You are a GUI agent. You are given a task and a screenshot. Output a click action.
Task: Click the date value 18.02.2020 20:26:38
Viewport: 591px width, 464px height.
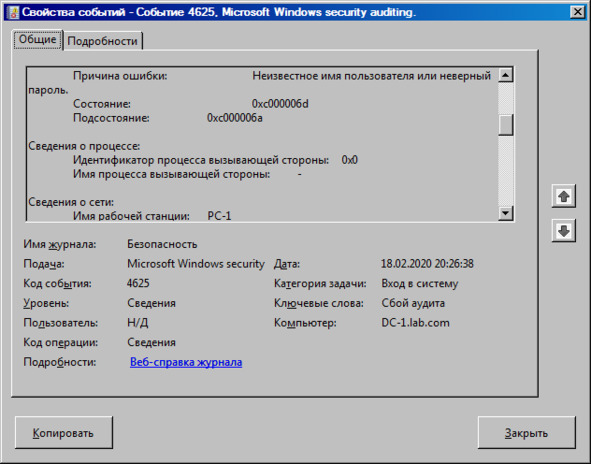pyautogui.click(x=427, y=264)
